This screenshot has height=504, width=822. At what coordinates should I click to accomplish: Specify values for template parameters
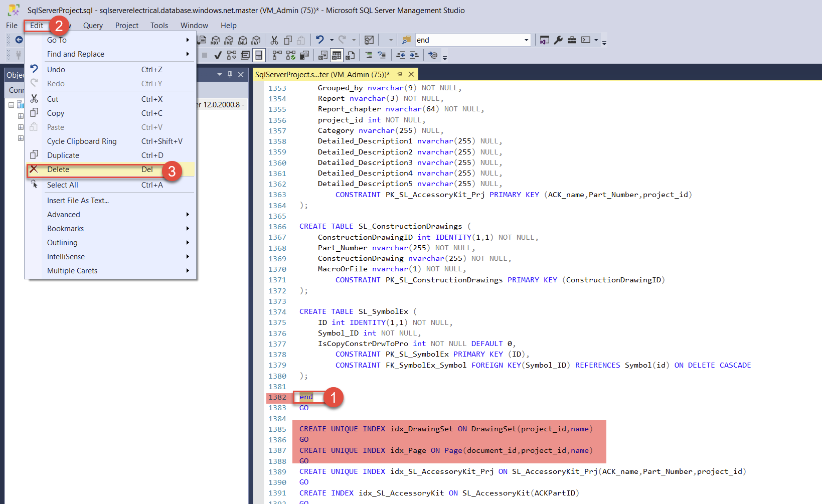(432, 55)
